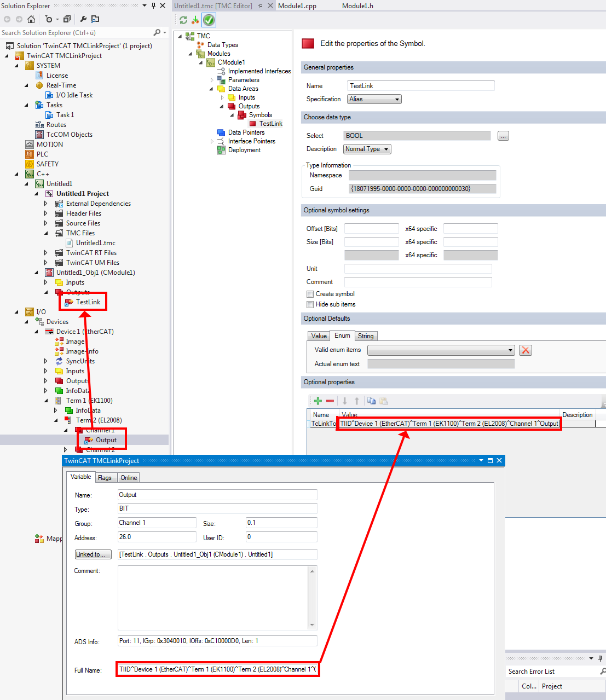This screenshot has width=606, height=700.
Task: Click the TMC code generator icon
Action: (x=195, y=20)
